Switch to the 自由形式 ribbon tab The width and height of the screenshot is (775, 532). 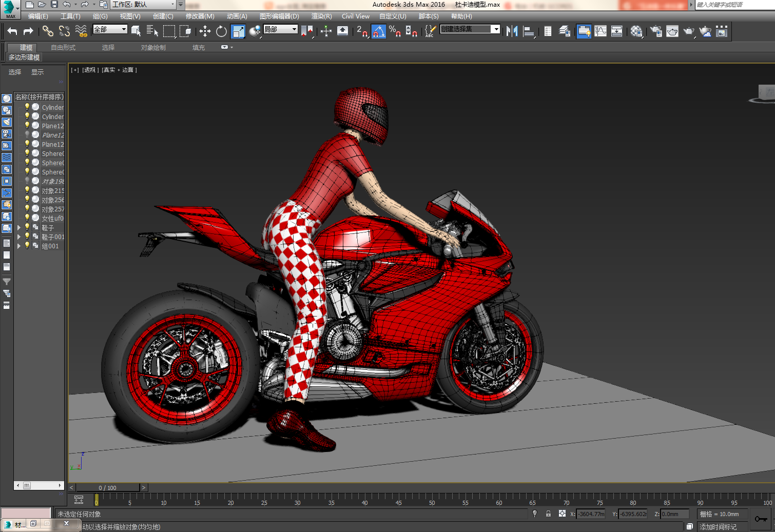tap(63, 47)
